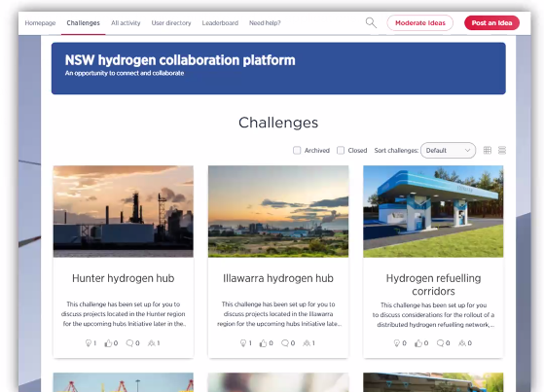Open the Hunter hydrogen hub title link
Screen dimensions: 544x392
coord(124,278)
